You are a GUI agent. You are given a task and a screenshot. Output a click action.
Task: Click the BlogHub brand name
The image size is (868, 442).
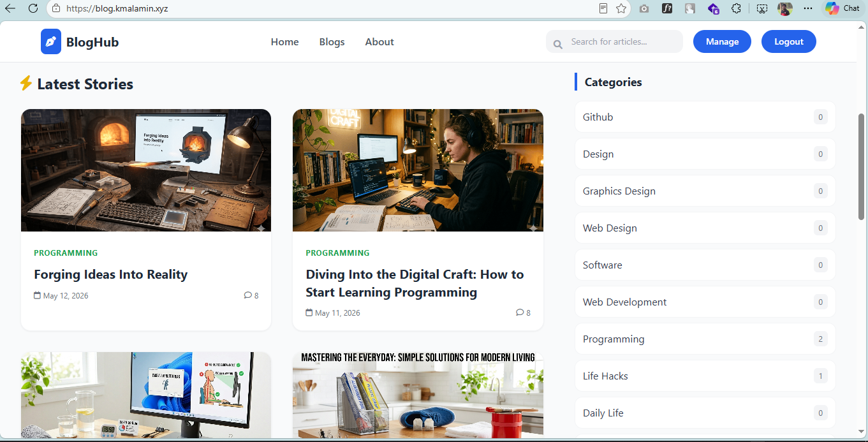[92, 42]
